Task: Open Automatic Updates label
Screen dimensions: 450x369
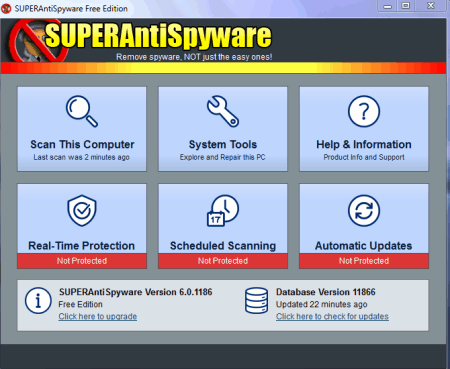Action: click(364, 246)
